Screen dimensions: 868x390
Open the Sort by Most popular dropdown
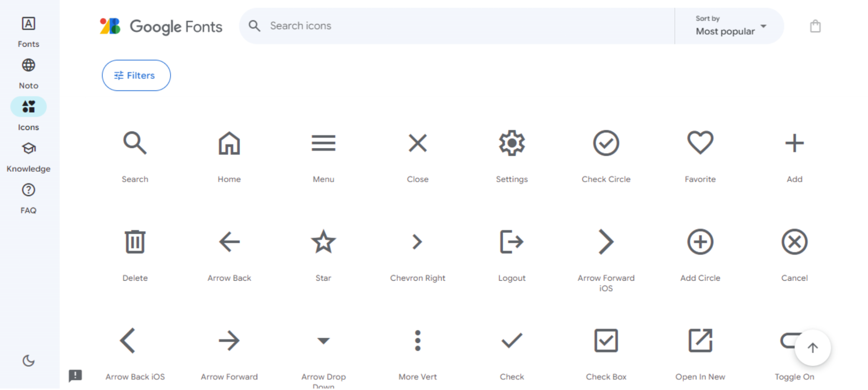click(729, 26)
